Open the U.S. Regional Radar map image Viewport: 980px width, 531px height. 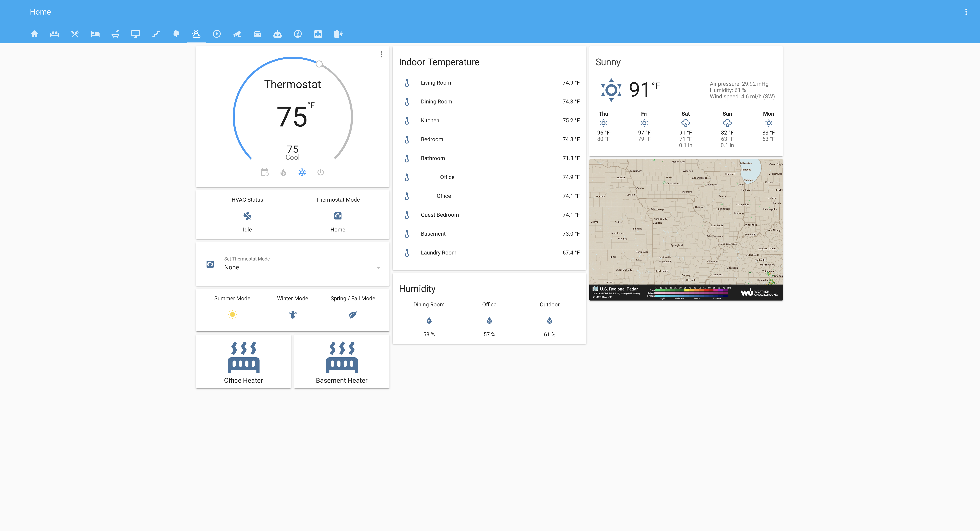point(686,229)
